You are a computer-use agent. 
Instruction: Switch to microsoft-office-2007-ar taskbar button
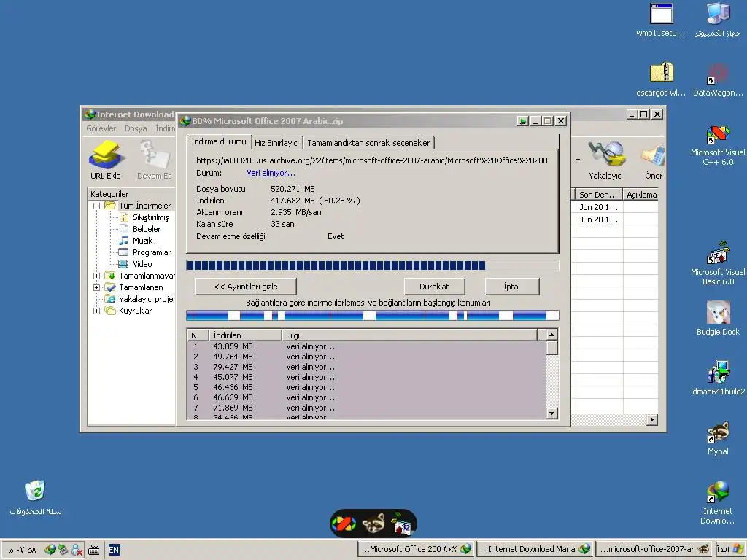click(654, 549)
